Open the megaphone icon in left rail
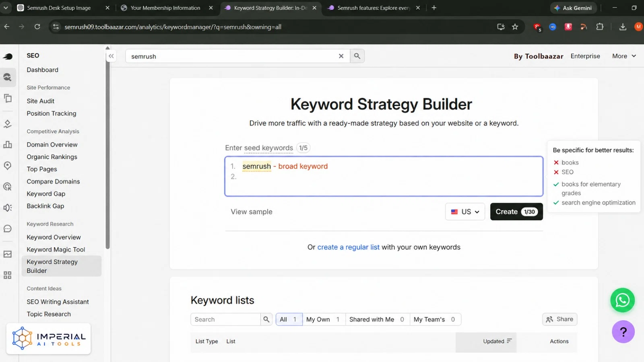Screen dimensions: 644x362 pyautogui.click(x=8, y=208)
